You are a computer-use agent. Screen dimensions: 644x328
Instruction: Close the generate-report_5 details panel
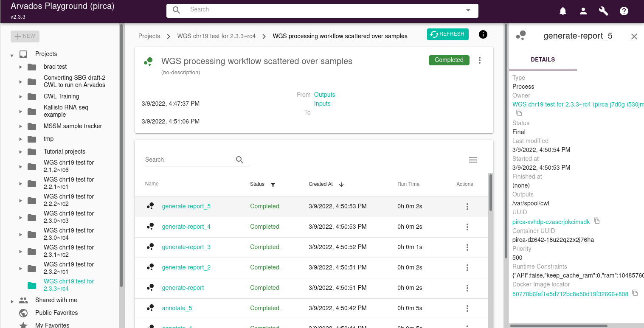point(634,36)
